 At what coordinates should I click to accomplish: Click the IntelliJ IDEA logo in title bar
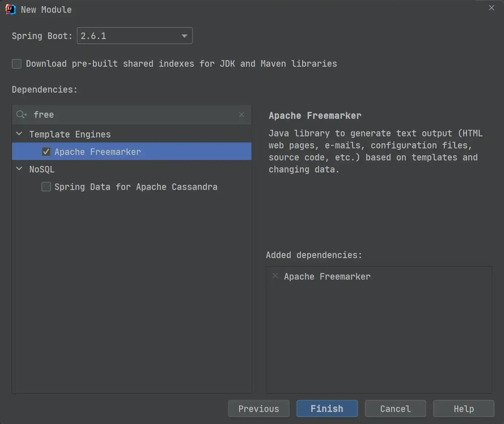(10, 9)
